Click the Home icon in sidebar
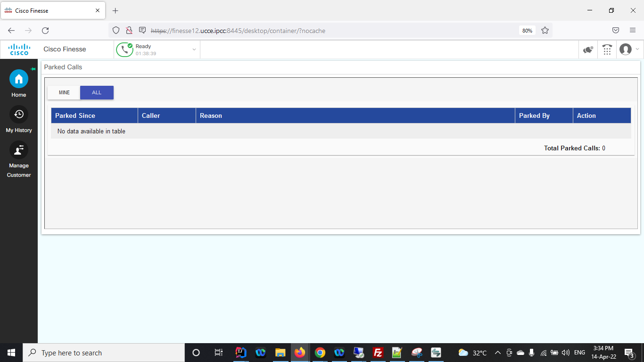The width and height of the screenshot is (644, 362). [19, 79]
